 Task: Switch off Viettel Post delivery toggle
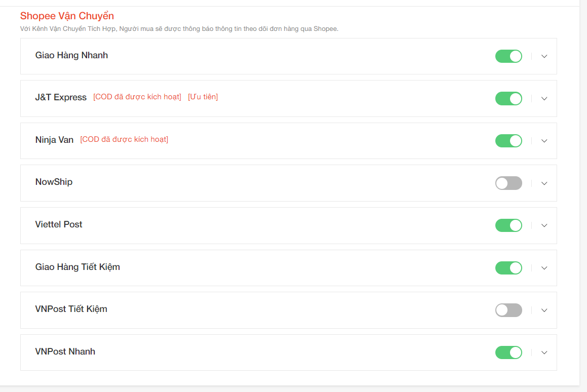(x=508, y=225)
